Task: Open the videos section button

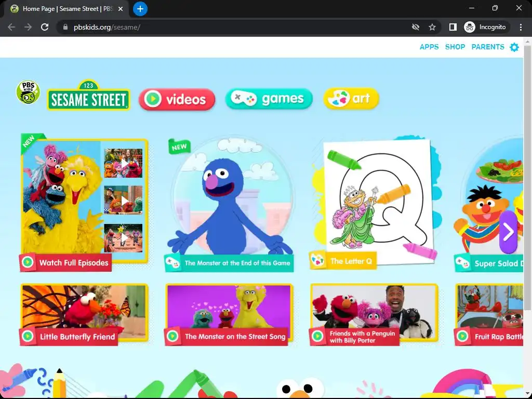Action: point(177,99)
